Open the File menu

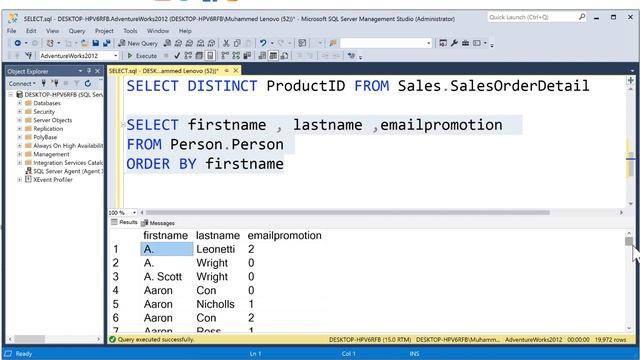(11, 31)
